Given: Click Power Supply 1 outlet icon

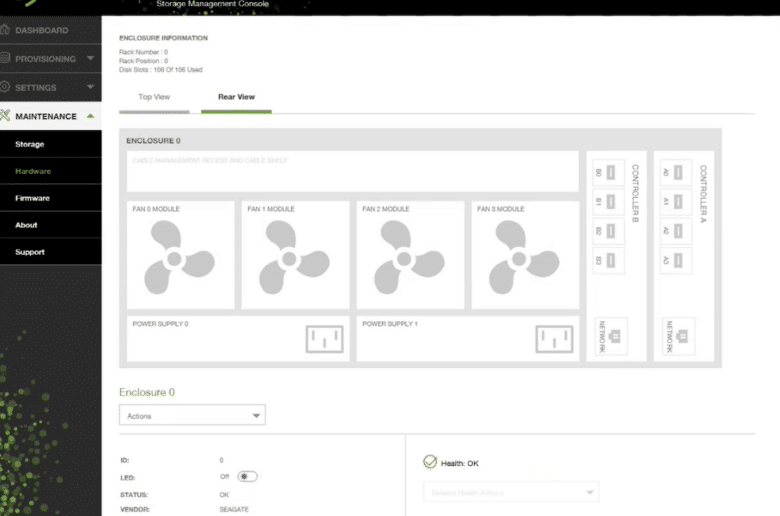Looking at the screenshot, I should [554, 339].
